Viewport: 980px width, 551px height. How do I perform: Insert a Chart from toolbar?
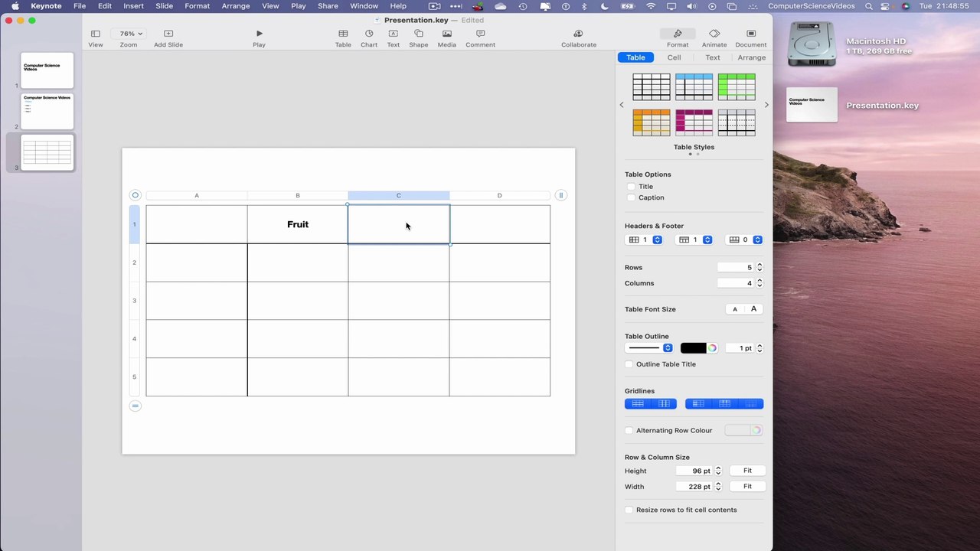369,37
